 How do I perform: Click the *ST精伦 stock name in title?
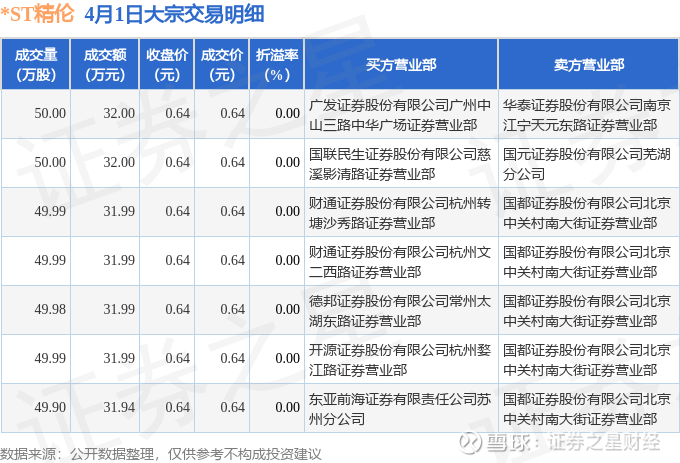coord(37,14)
